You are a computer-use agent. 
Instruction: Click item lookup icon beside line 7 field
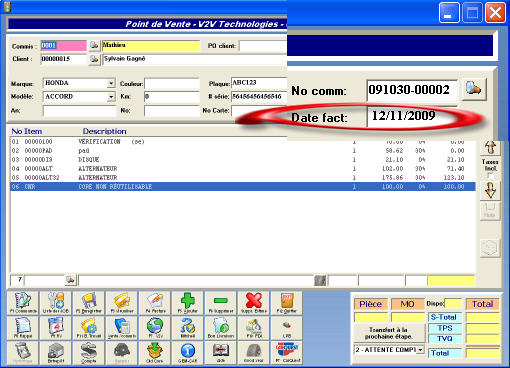pos(70,280)
